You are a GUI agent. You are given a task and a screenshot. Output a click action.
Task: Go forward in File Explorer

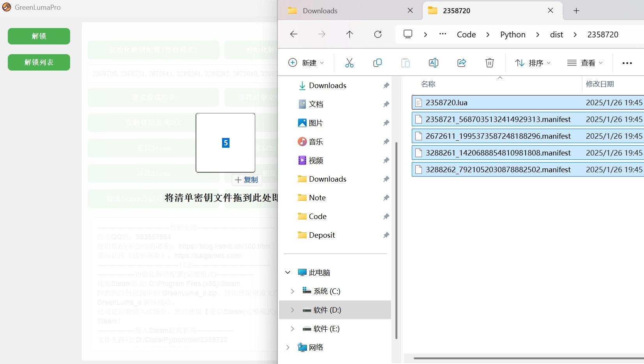[322, 34]
